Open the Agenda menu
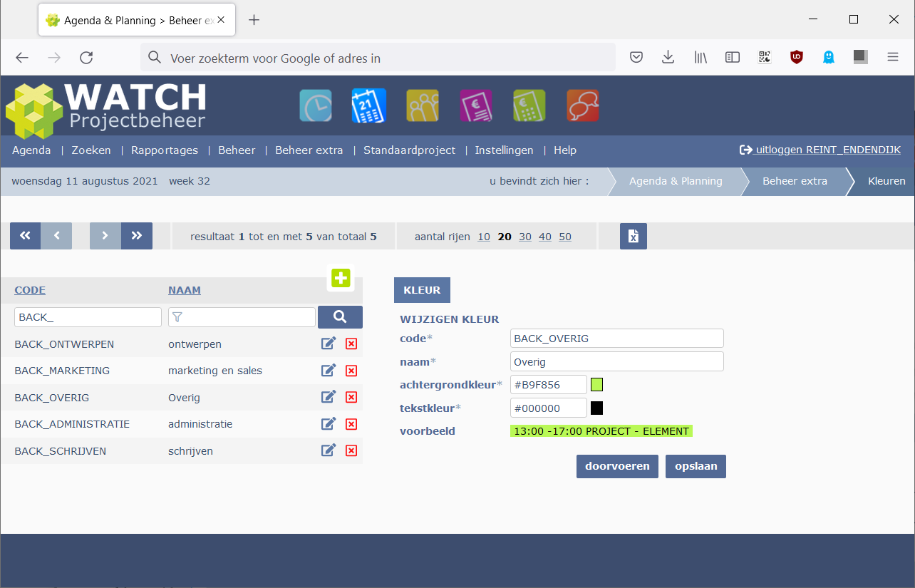Image resolution: width=915 pixels, height=588 pixels. [x=31, y=150]
